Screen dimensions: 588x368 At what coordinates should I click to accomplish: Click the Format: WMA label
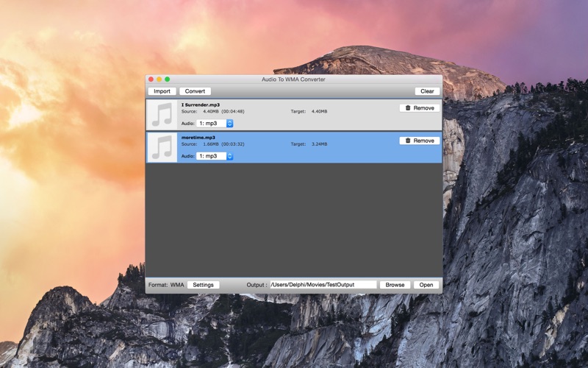[166, 285]
